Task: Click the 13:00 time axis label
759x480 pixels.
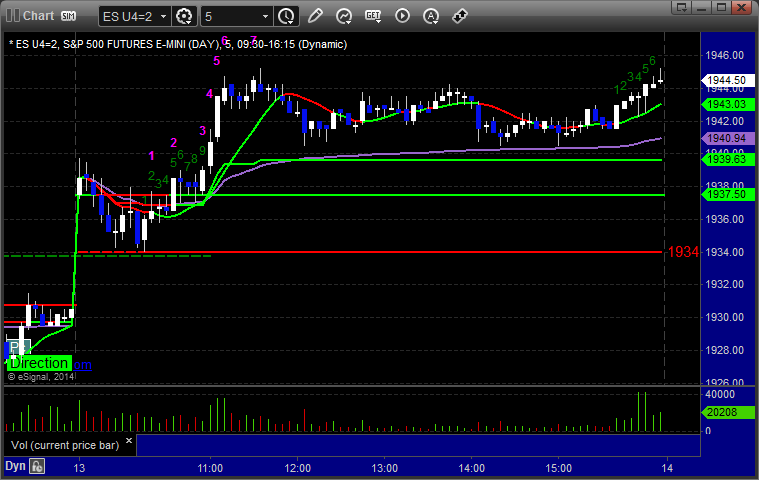Action: click(385, 468)
